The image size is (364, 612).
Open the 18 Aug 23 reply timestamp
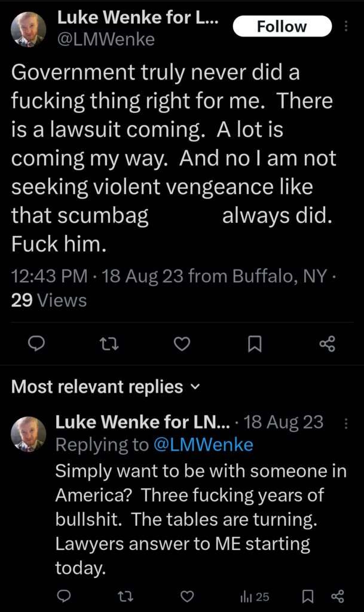pyautogui.click(x=286, y=422)
